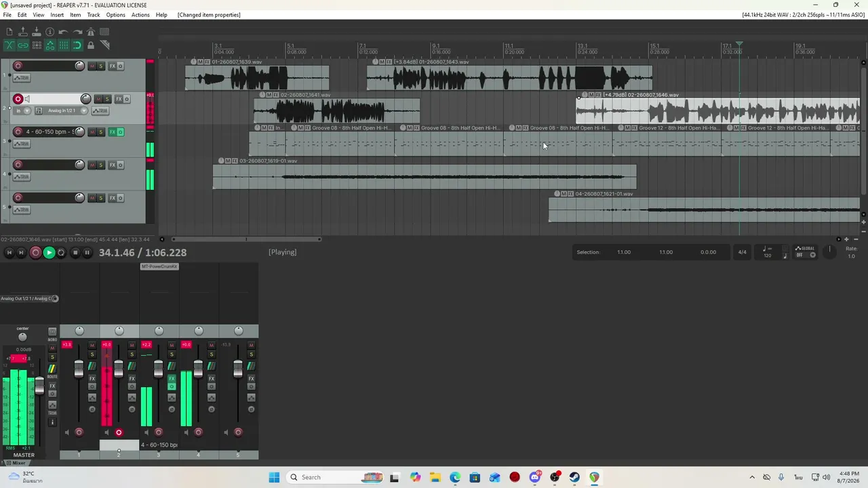
Task: Click the horizontal zoom in plus button
Action: click(x=846, y=239)
